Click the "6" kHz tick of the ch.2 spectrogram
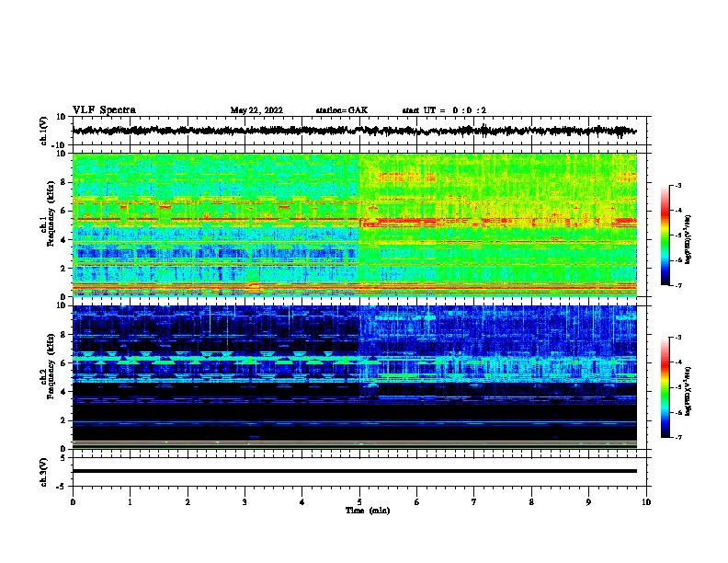 (x=63, y=363)
